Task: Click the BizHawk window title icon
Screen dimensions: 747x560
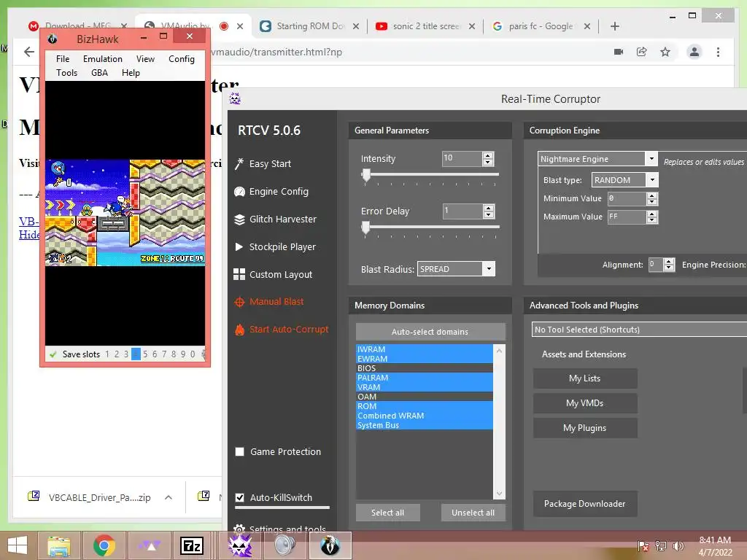Action: coord(53,39)
